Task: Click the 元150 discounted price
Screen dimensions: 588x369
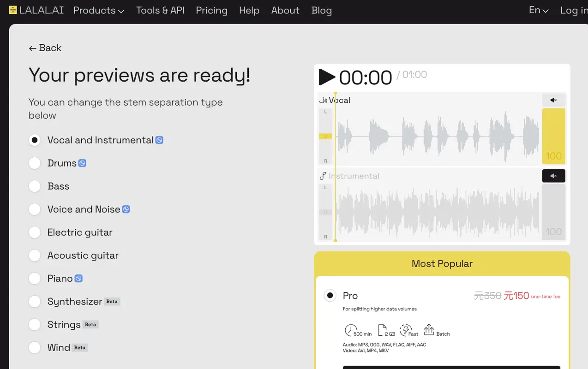Action: tap(516, 296)
